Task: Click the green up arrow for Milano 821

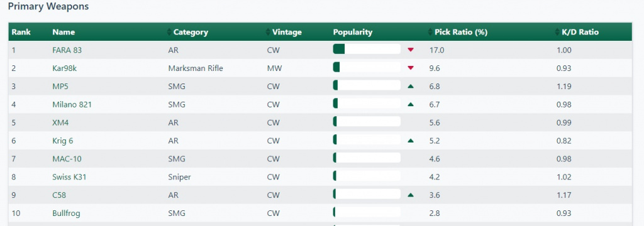Action: pyautogui.click(x=410, y=105)
